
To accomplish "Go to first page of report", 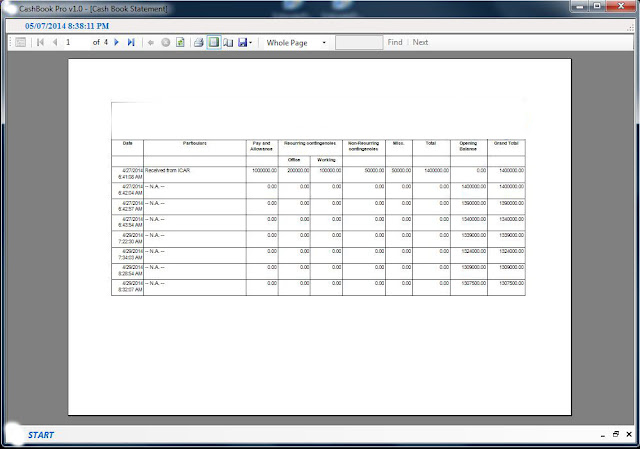I will tap(40, 42).
